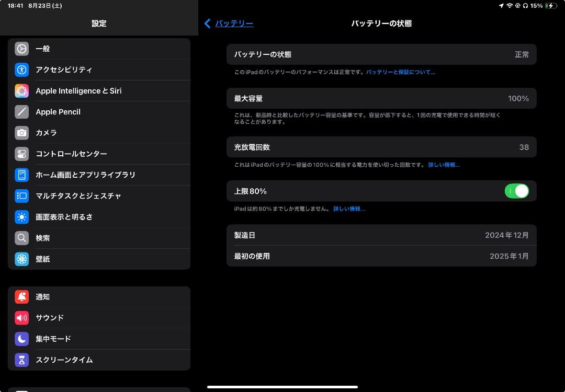Open the スクリーンタイム hourglass icon

click(x=22, y=360)
